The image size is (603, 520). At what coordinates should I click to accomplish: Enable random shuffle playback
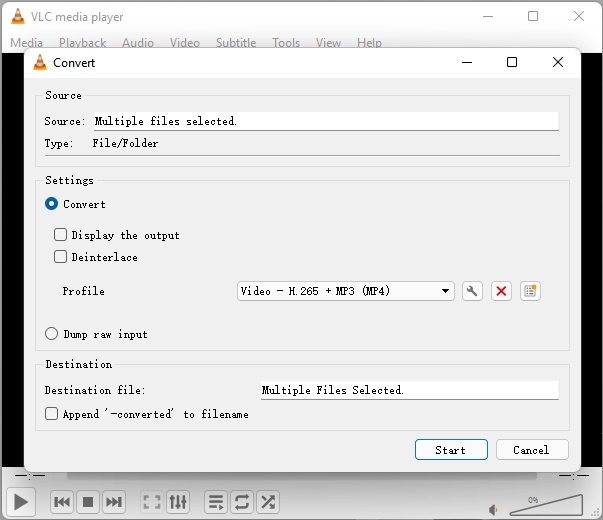(268, 502)
